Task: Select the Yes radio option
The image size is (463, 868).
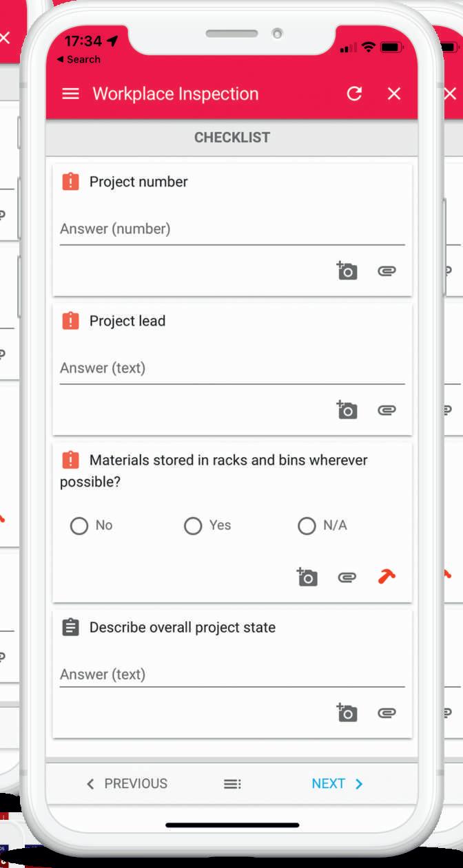Action: tap(193, 526)
